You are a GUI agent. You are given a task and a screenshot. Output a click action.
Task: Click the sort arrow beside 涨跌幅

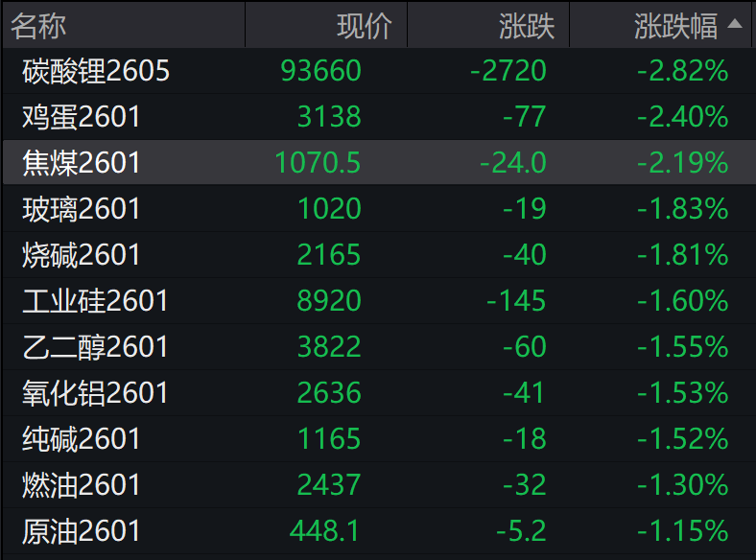(736, 25)
